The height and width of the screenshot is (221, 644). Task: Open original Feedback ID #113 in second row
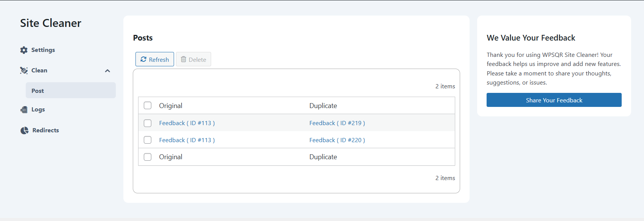pos(187,140)
